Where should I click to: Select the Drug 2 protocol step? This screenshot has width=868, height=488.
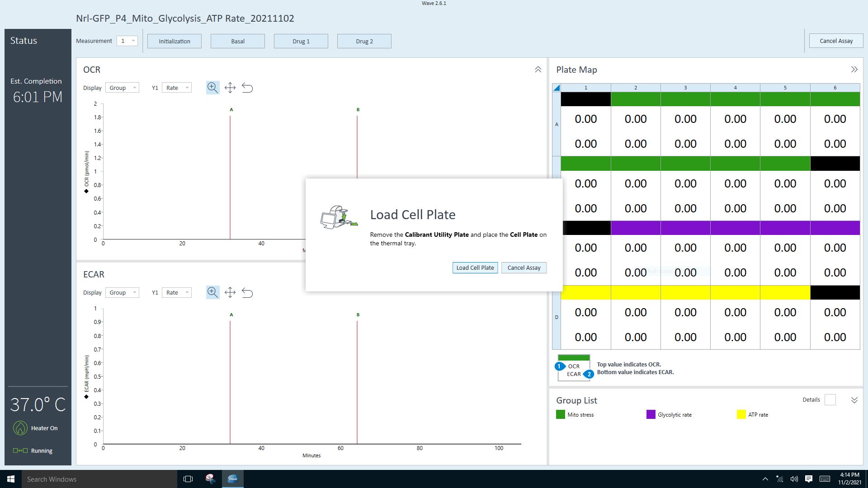coord(364,41)
